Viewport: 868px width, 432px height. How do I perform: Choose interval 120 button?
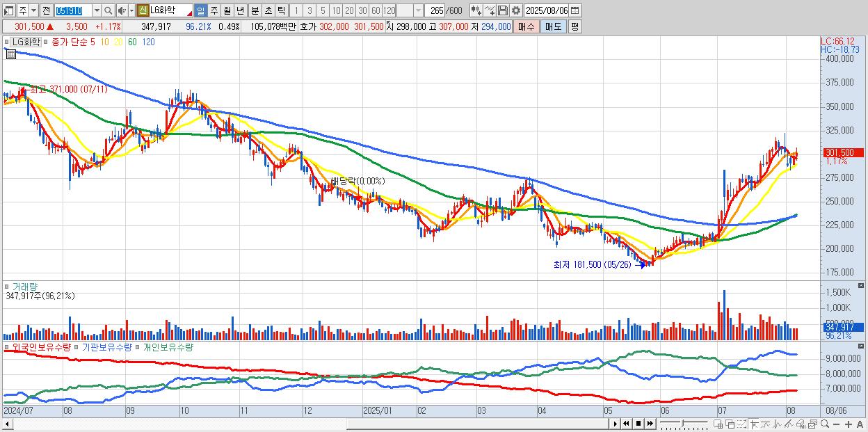[x=389, y=11]
